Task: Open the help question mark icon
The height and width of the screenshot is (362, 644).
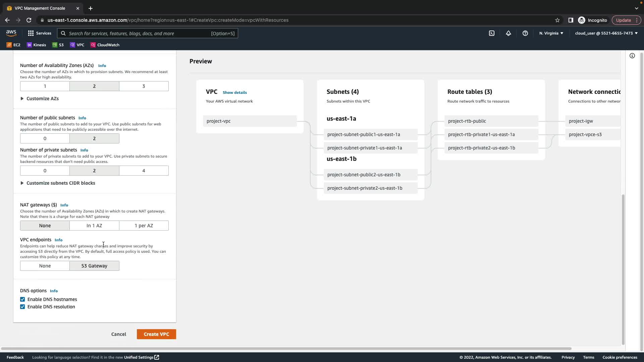Action: (525, 33)
